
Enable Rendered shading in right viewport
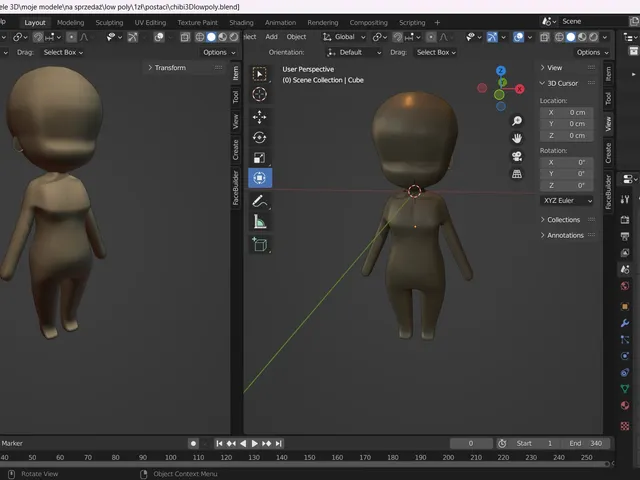[x=593, y=37]
